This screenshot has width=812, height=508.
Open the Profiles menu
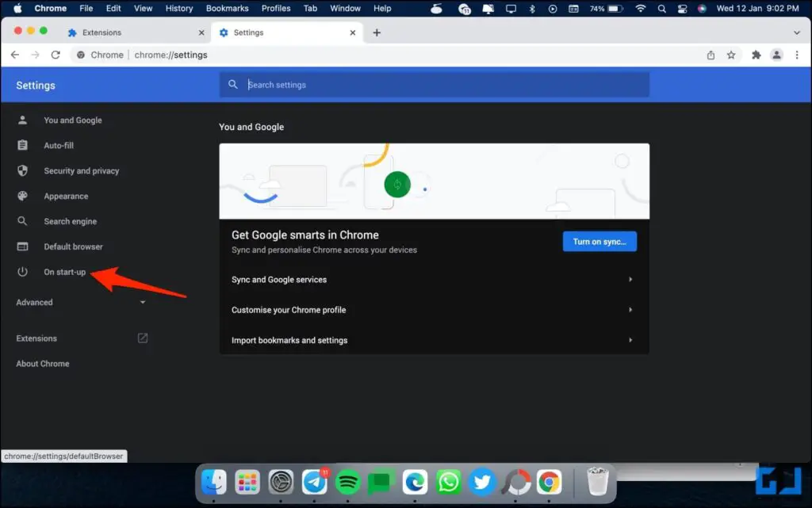point(275,8)
